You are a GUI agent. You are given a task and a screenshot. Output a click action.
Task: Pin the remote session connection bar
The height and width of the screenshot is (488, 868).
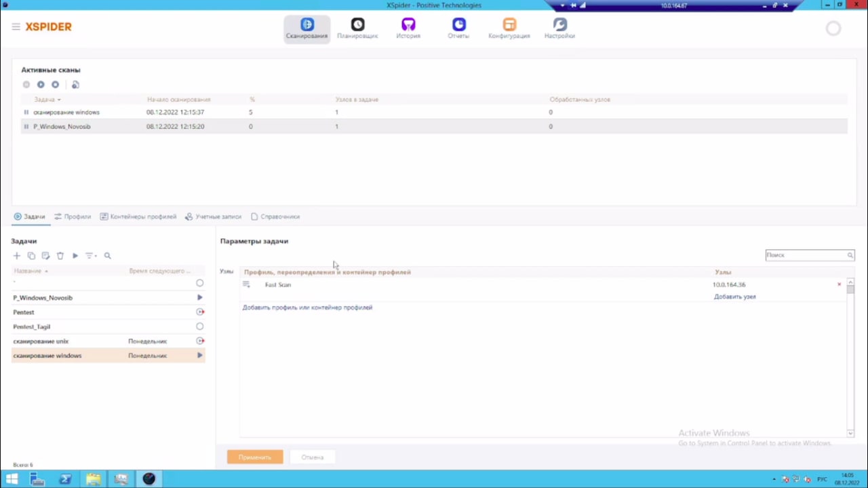tap(573, 5)
